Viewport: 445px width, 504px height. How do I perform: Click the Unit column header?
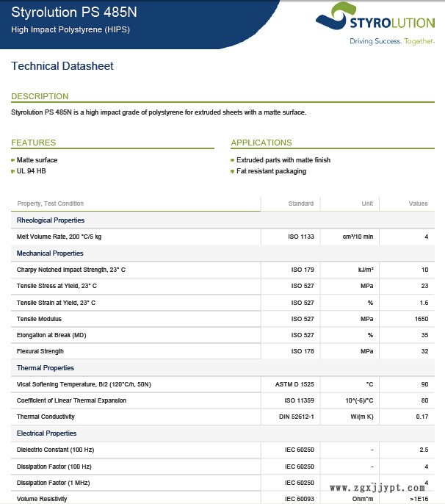[x=366, y=204]
